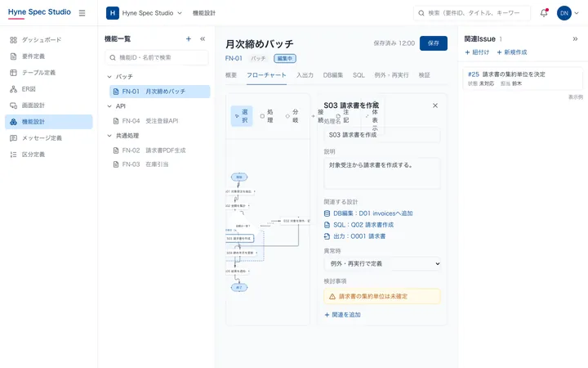This screenshot has width=588, height=368.
Task: Switch to the SQL tab
Action: tap(359, 75)
